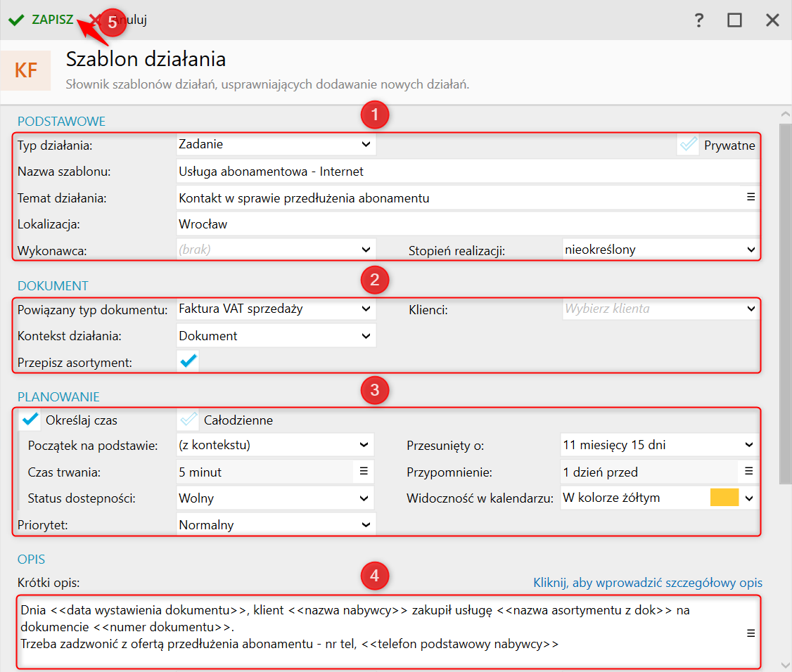Save the template with ZAPISZ

(x=41, y=20)
